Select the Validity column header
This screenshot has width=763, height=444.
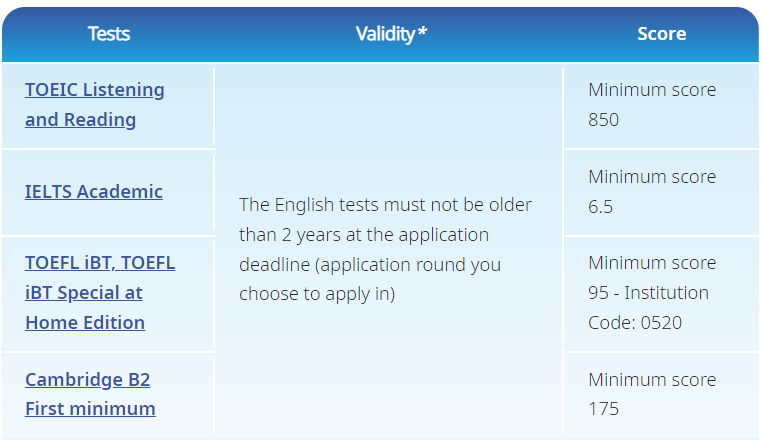pyautogui.click(x=391, y=34)
